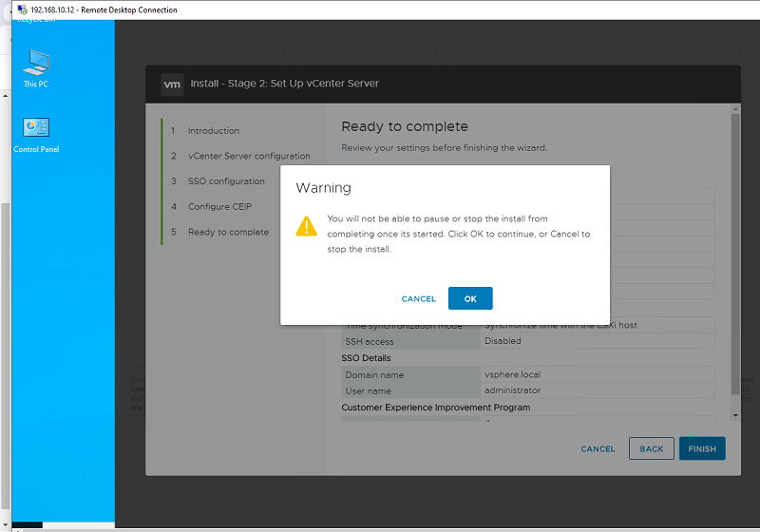Select the This PC desktop icon

(35, 67)
